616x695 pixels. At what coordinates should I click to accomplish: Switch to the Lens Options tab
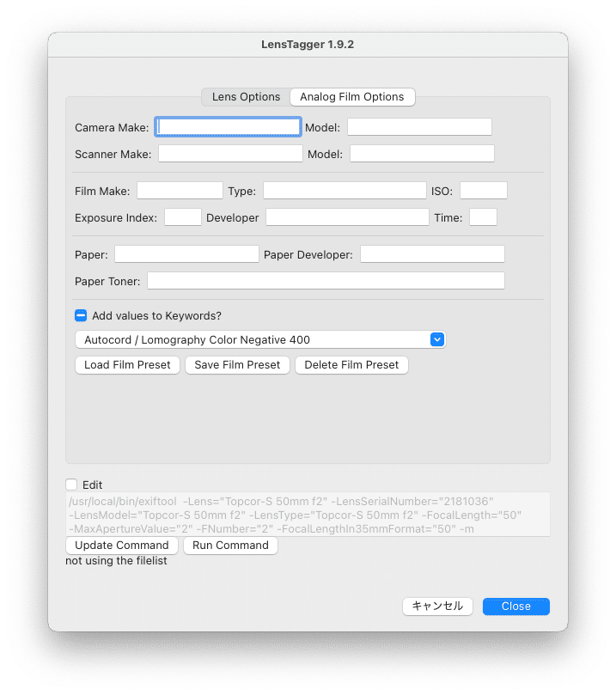246,96
